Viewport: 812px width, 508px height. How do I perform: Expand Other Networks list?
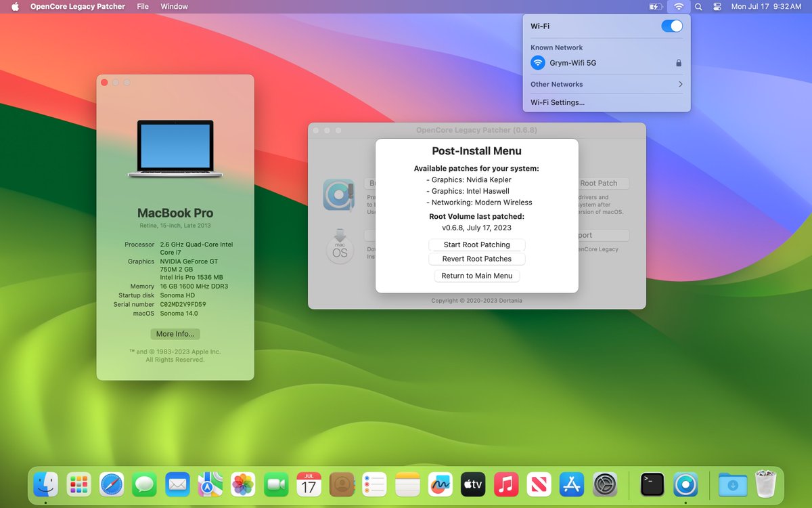coord(607,85)
